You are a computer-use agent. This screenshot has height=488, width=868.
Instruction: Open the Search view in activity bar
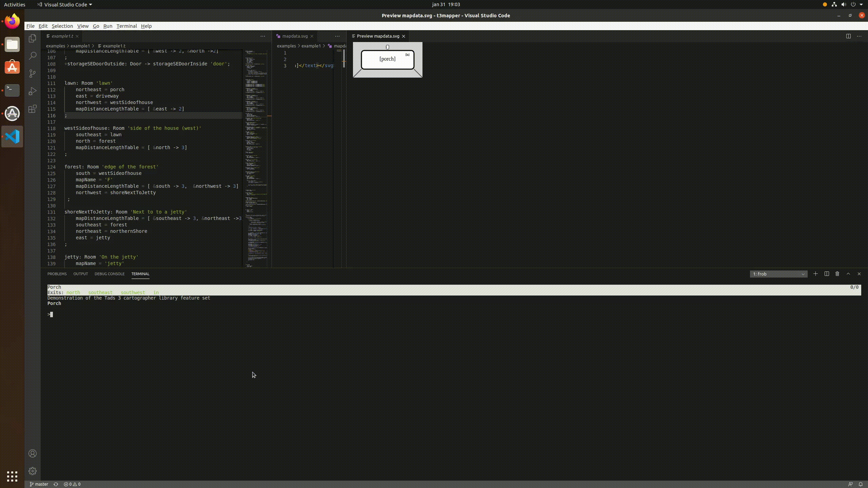pyautogui.click(x=33, y=56)
